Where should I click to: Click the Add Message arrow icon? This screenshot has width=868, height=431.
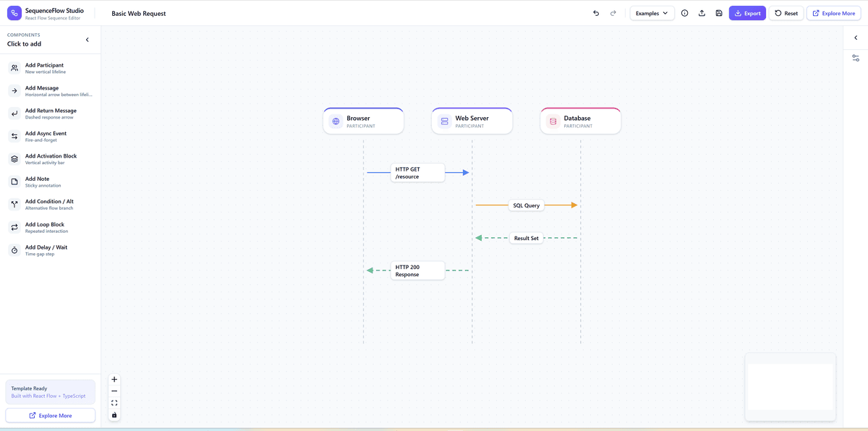[x=14, y=90]
